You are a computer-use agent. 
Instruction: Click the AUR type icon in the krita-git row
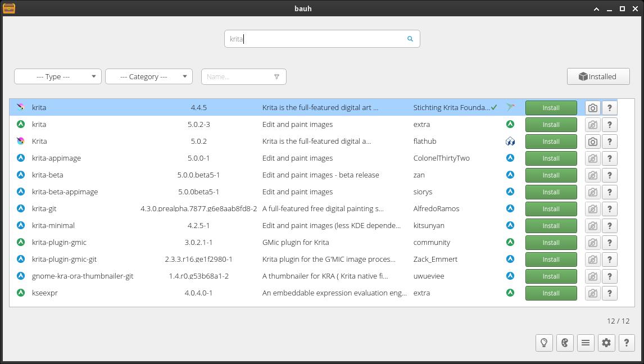(x=510, y=208)
